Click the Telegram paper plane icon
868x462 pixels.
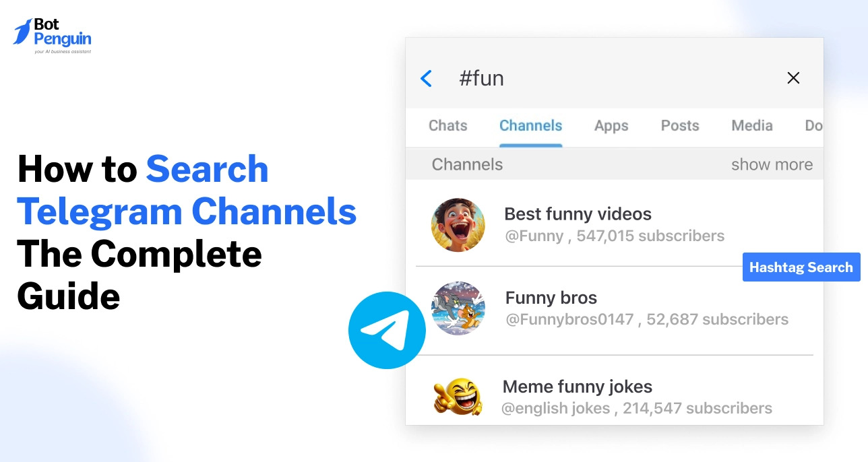pos(387,330)
